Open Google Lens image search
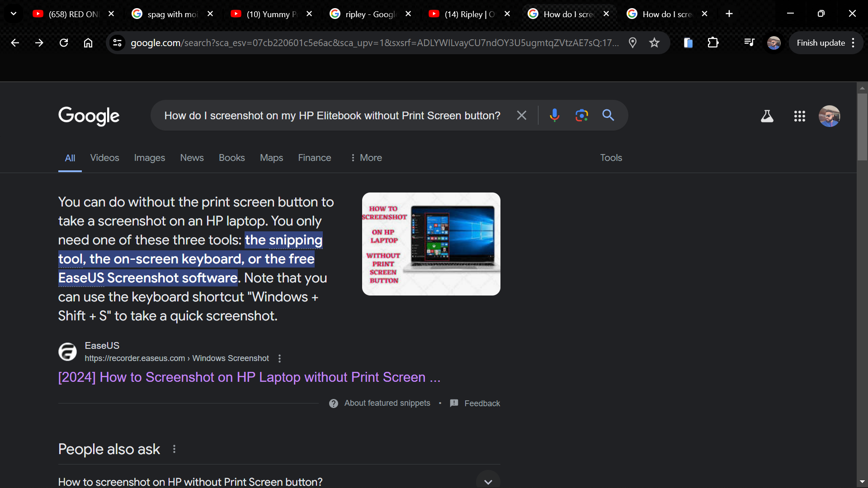The width and height of the screenshot is (868, 488). (581, 116)
